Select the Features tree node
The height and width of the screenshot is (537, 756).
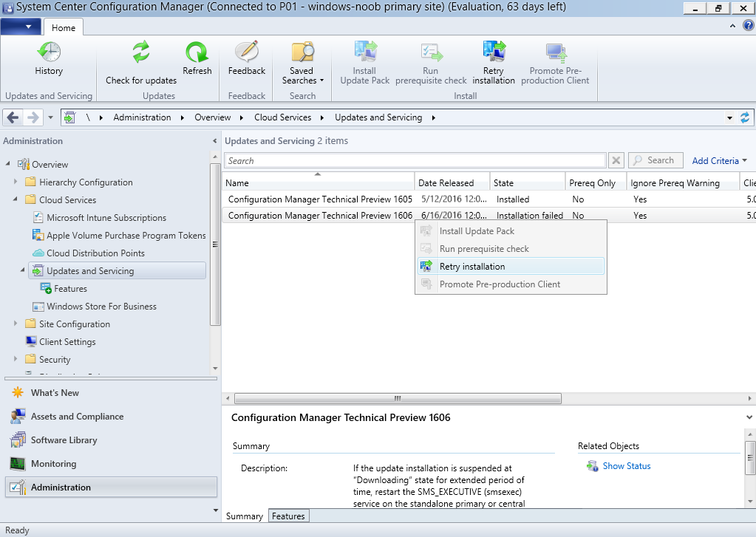pos(70,288)
